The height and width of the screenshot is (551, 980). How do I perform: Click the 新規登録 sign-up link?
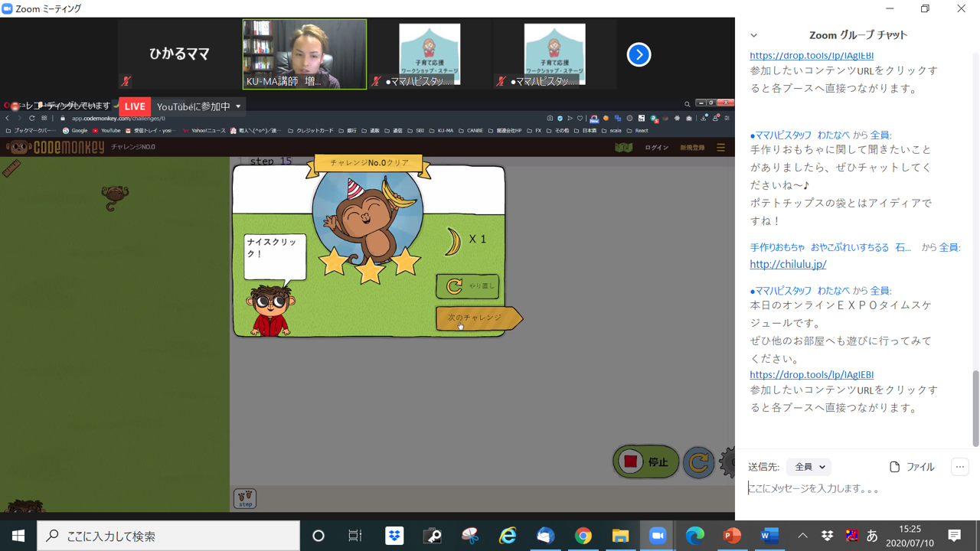692,147
